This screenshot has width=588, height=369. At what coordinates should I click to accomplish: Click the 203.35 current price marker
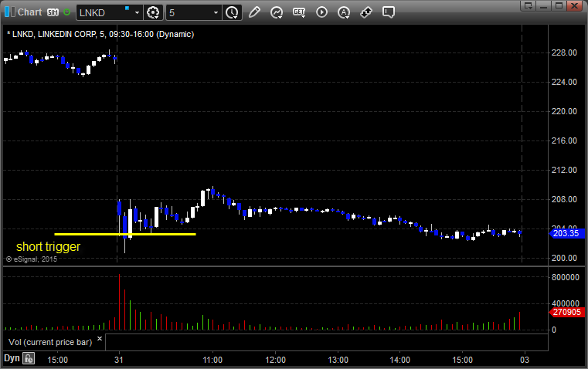click(x=565, y=232)
